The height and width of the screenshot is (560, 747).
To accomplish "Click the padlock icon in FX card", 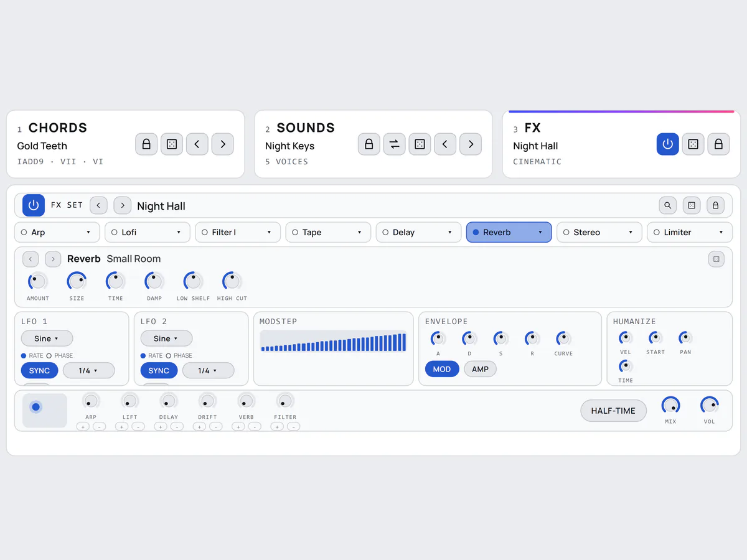I will pyautogui.click(x=718, y=144).
